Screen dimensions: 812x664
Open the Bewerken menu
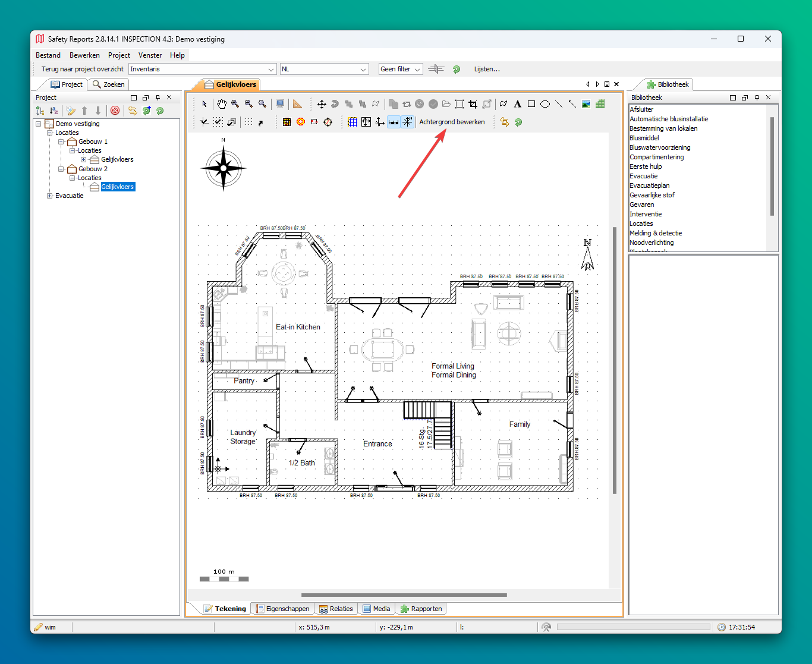(84, 55)
